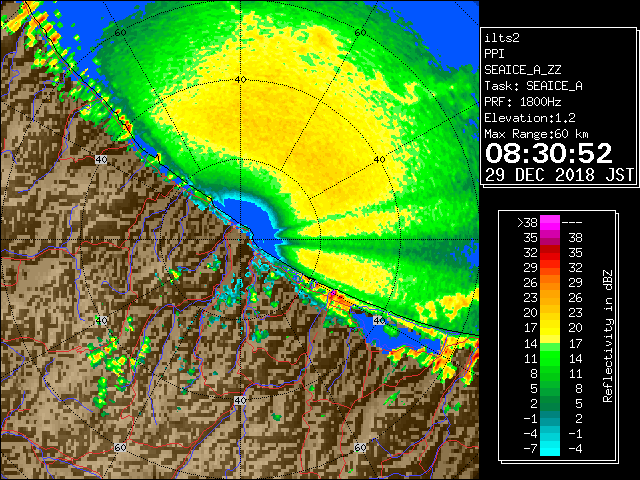Click the '60' range ring label at the map's northwest
This screenshot has height=480, width=640.
tap(120, 33)
